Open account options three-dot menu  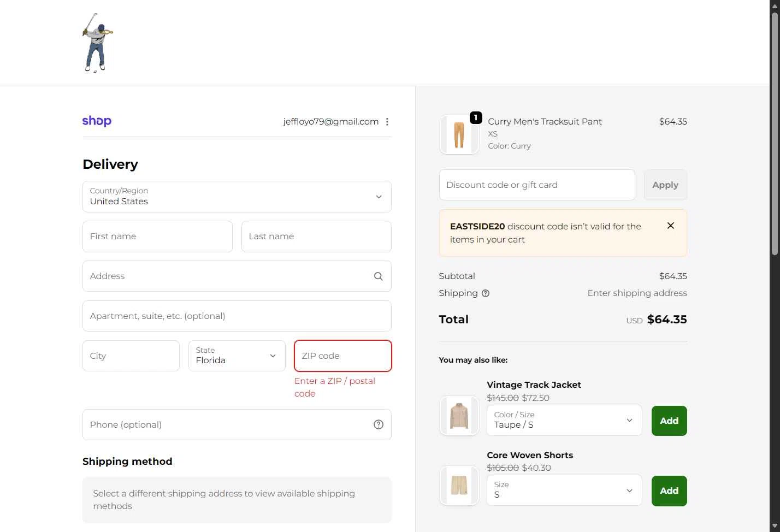pos(387,122)
